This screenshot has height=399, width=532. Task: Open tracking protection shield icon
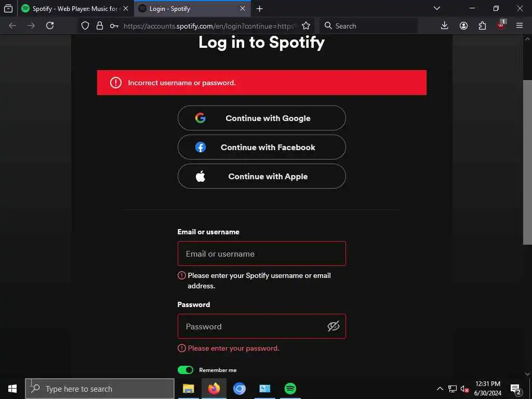(85, 26)
